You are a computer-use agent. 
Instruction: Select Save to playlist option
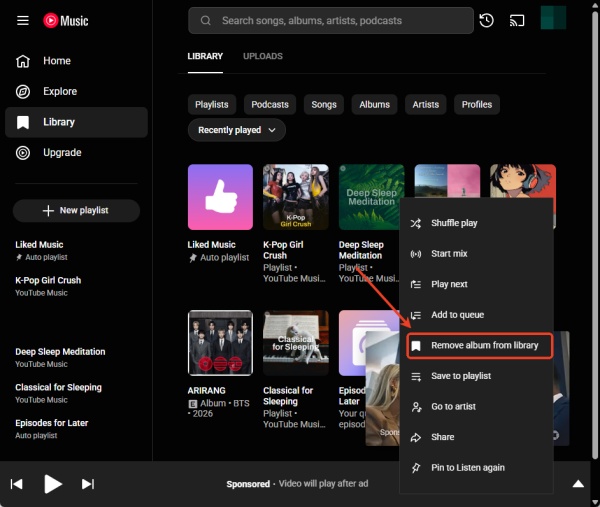(x=476, y=376)
